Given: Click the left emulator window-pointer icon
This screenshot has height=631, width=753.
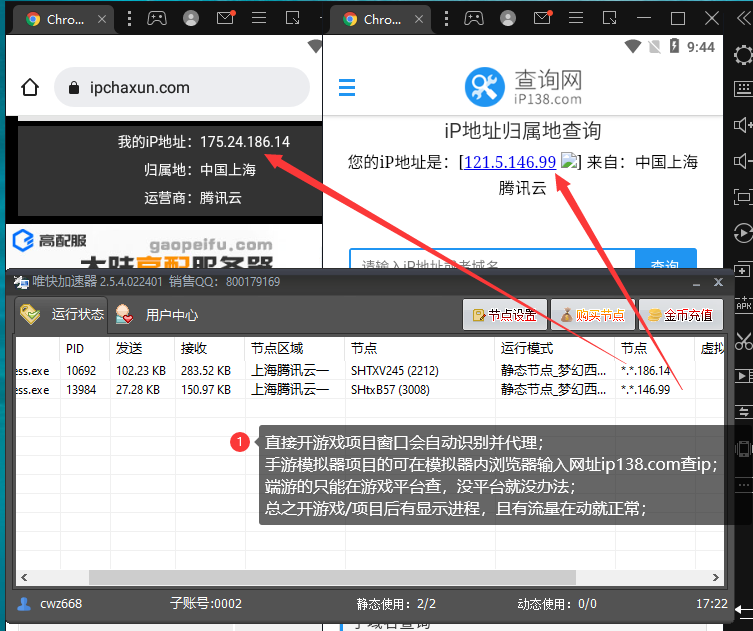Looking at the screenshot, I should coord(292,19).
